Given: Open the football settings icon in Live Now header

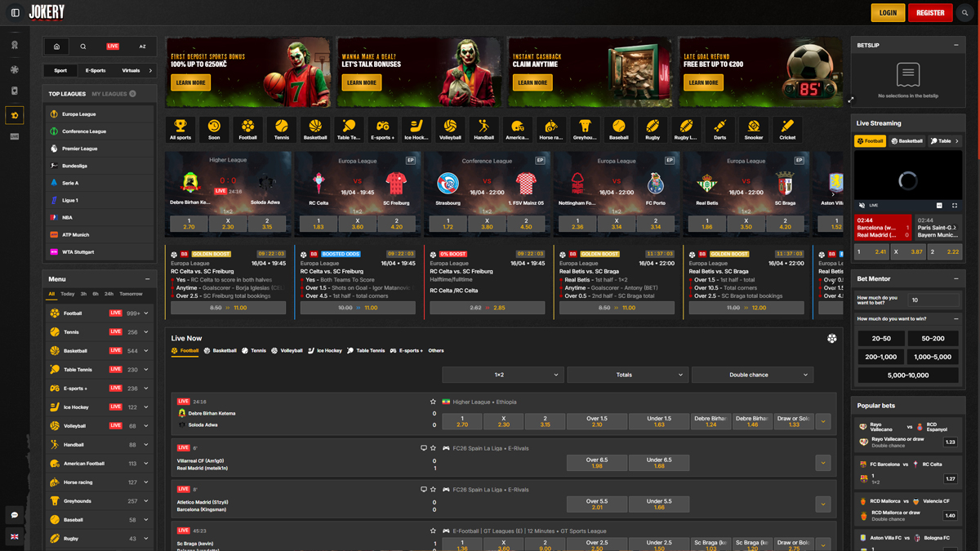Looking at the screenshot, I should coord(831,339).
